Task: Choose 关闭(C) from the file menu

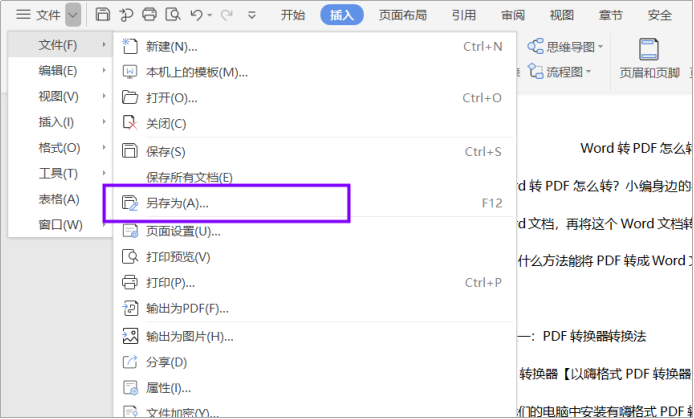Action: [x=314, y=123]
